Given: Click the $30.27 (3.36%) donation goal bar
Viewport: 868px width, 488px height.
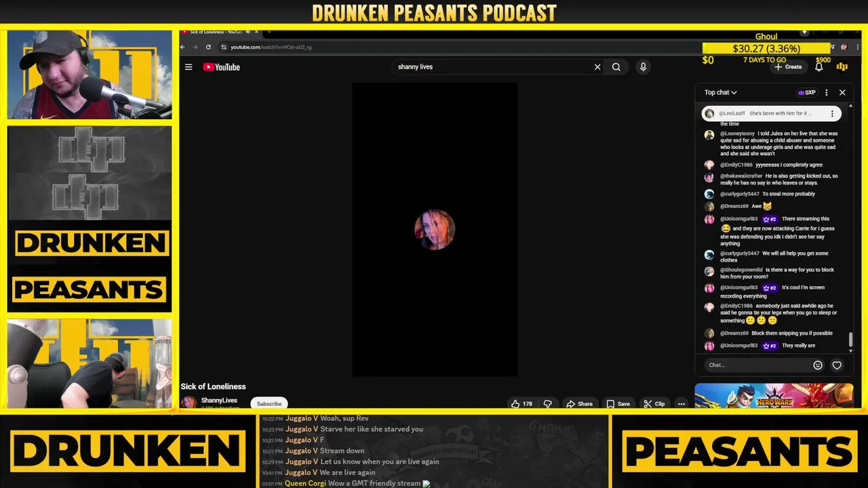Looking at the screenshot, I should tap(766, 49).
